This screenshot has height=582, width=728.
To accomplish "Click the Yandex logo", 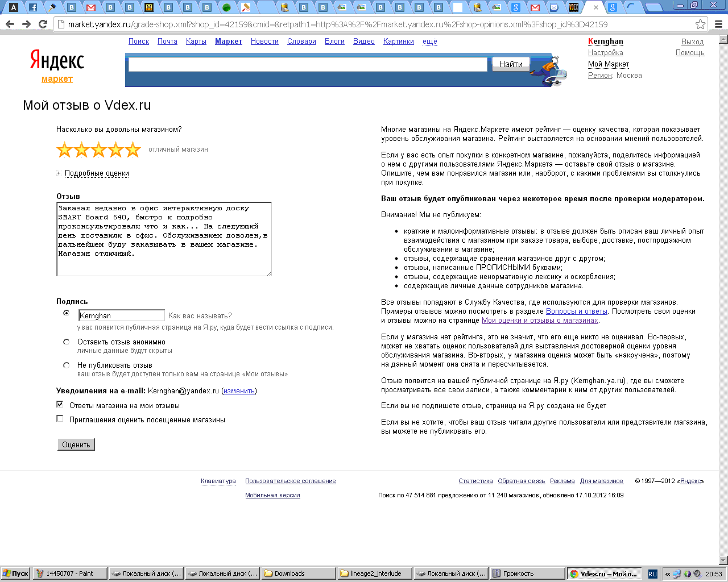I will tap(57, 60).
